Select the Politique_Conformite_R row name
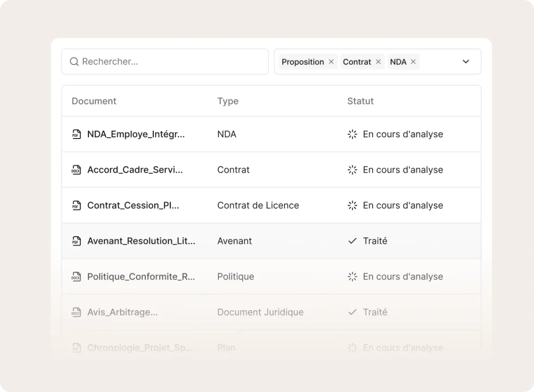The image size is (534, 392). pos(141,277)
